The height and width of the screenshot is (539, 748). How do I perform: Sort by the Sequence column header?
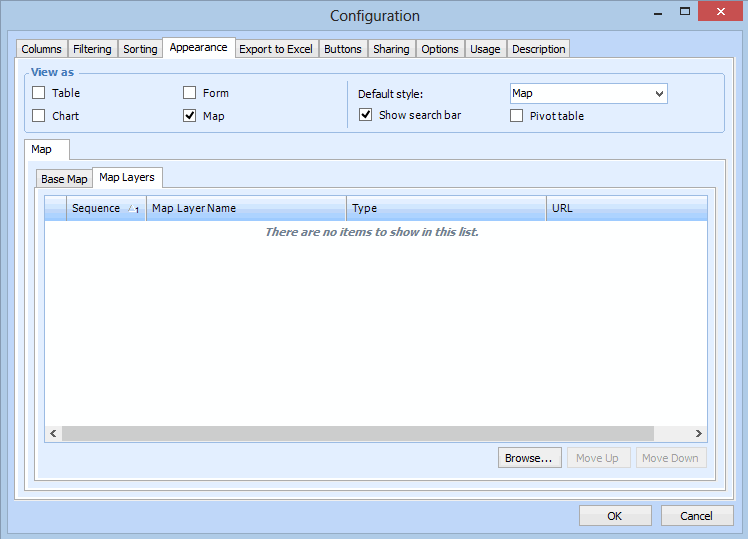tap(106, 208)
